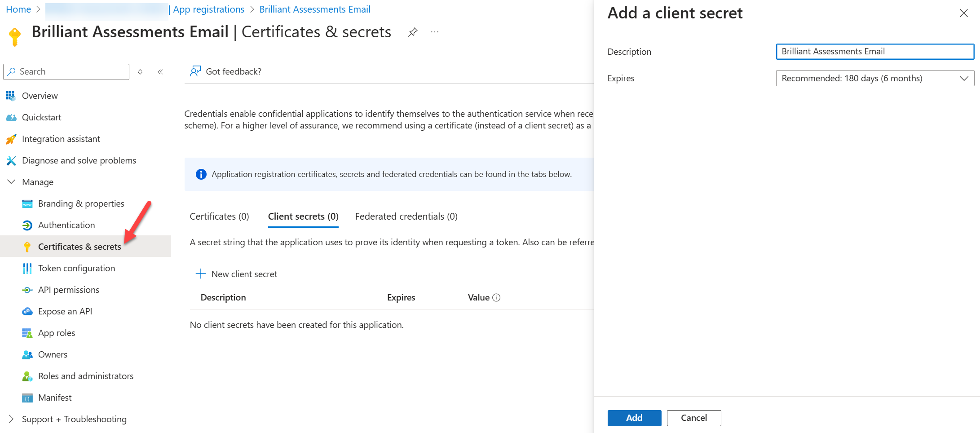Image resolution: width=980 pixels, height=433 pixels.
Task: Click the pin icon next to page title
Action: pyautogui.click(x=413, y=32)
